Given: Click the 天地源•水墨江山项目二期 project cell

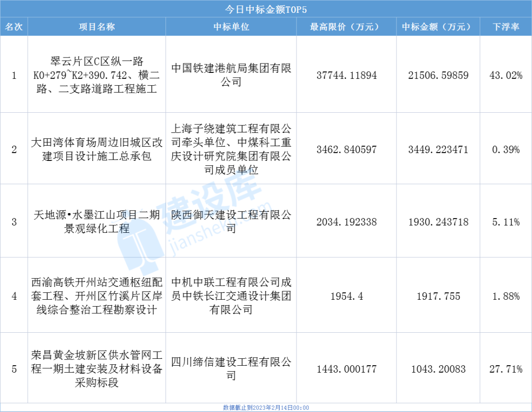Looking at the screenshot, I should pos(97,222).
